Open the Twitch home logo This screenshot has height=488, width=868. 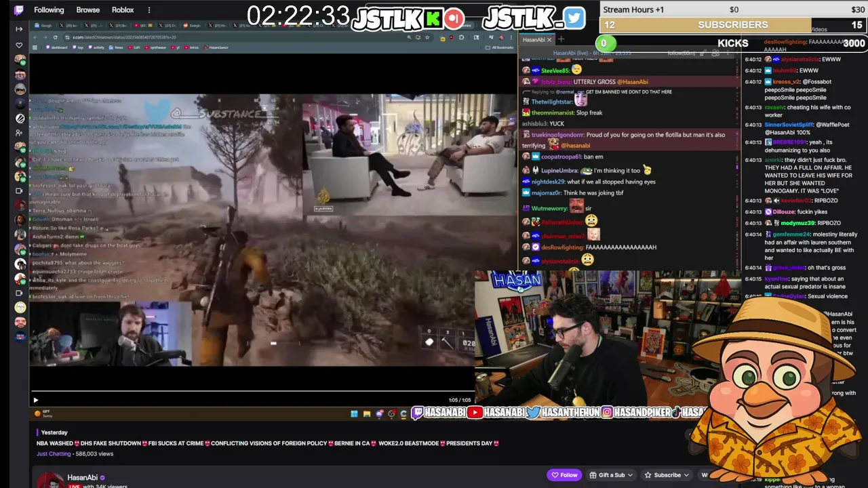tap(18, 10)
